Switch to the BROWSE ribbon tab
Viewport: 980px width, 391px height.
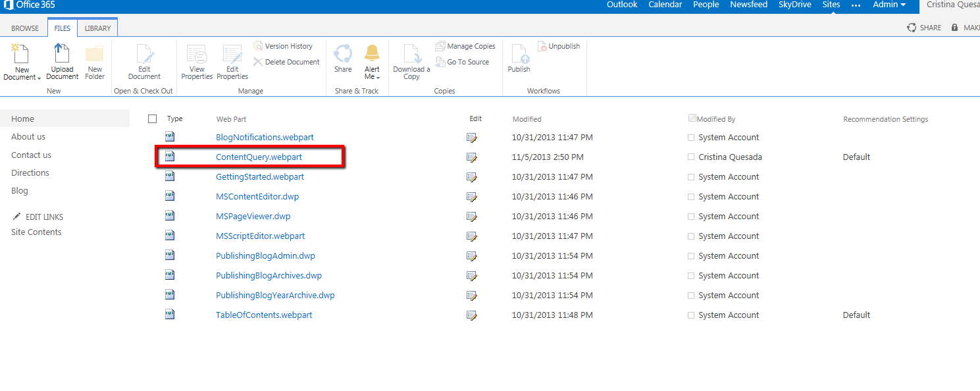point(25,28)
